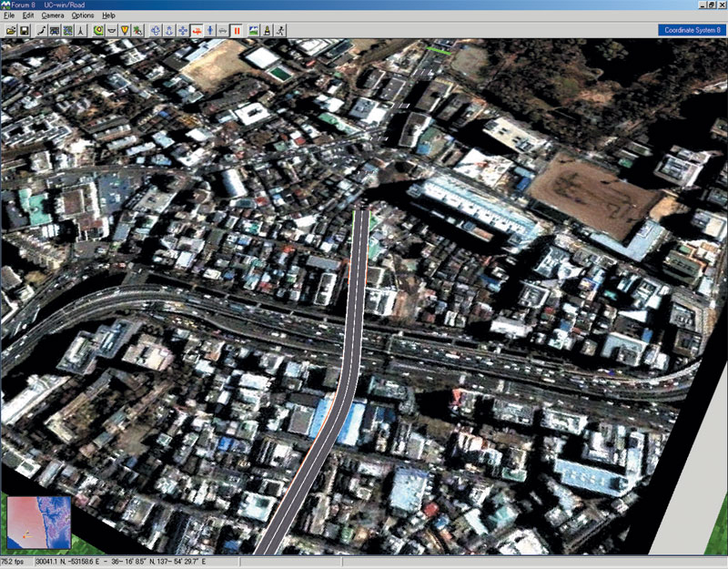Click the bowl-shaped cross-section icon

[111, 31]
